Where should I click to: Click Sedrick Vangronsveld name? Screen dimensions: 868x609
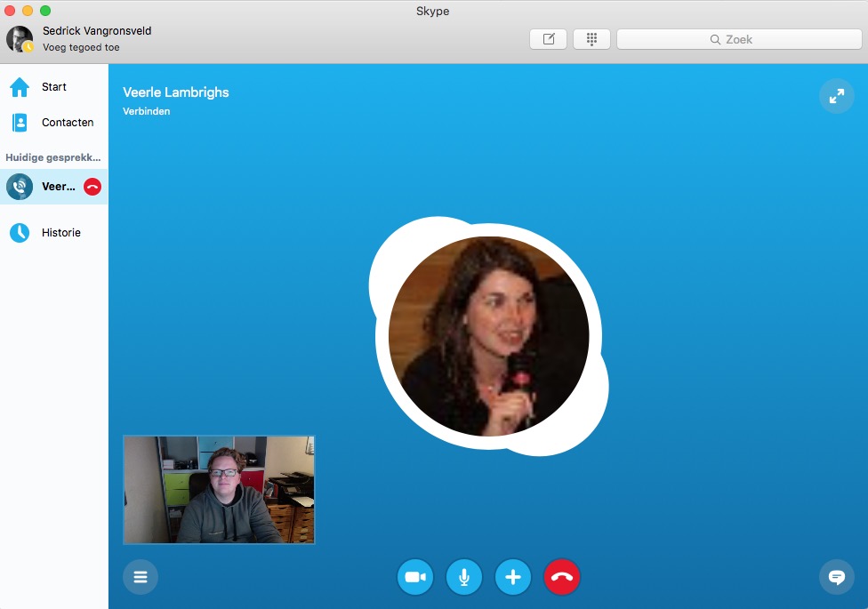[x=97, y=31]
